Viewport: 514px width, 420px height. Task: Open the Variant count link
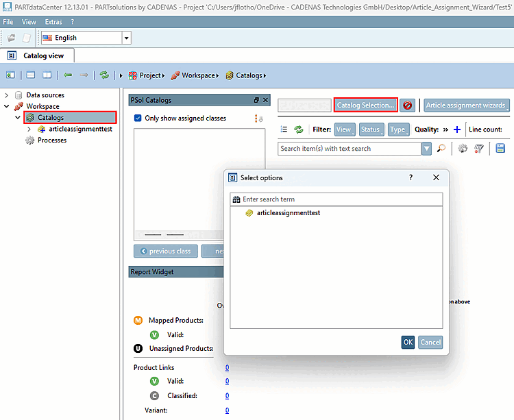(x=227, y=410)
